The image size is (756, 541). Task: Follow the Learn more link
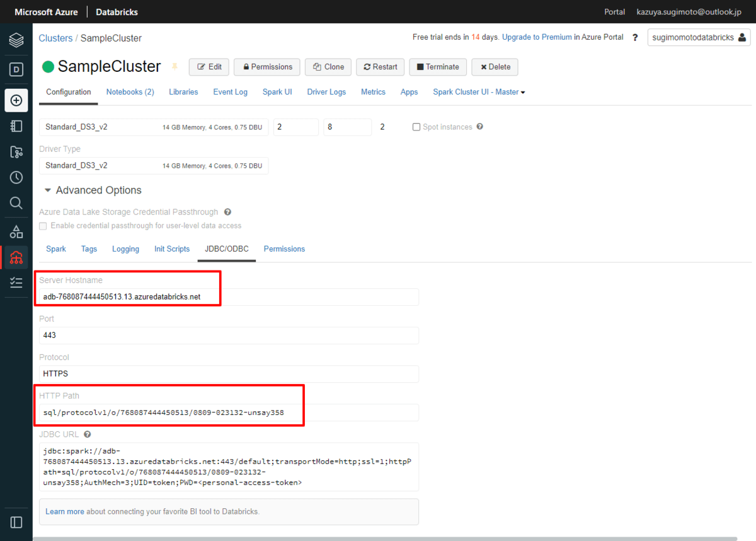coord(65,511)
